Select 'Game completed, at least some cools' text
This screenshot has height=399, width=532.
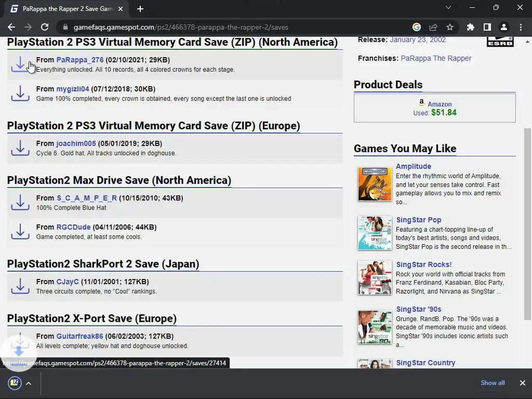click(89, 237)
